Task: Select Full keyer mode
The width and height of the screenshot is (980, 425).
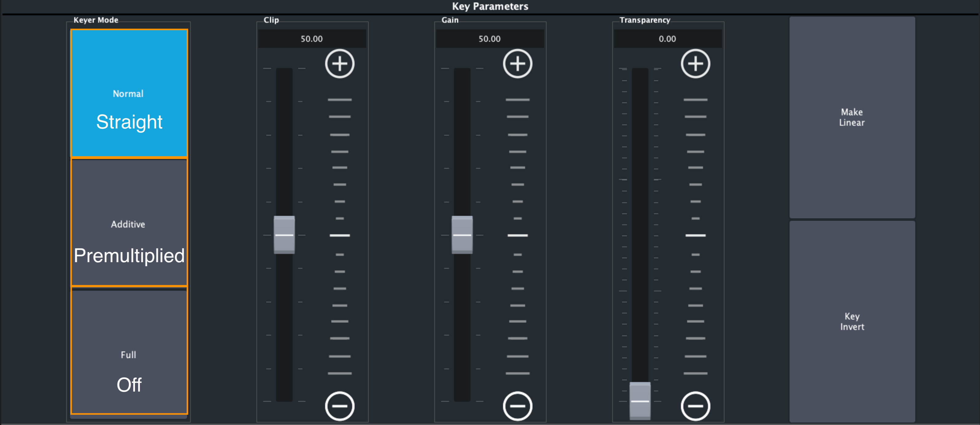Action: tap(129, 352)
